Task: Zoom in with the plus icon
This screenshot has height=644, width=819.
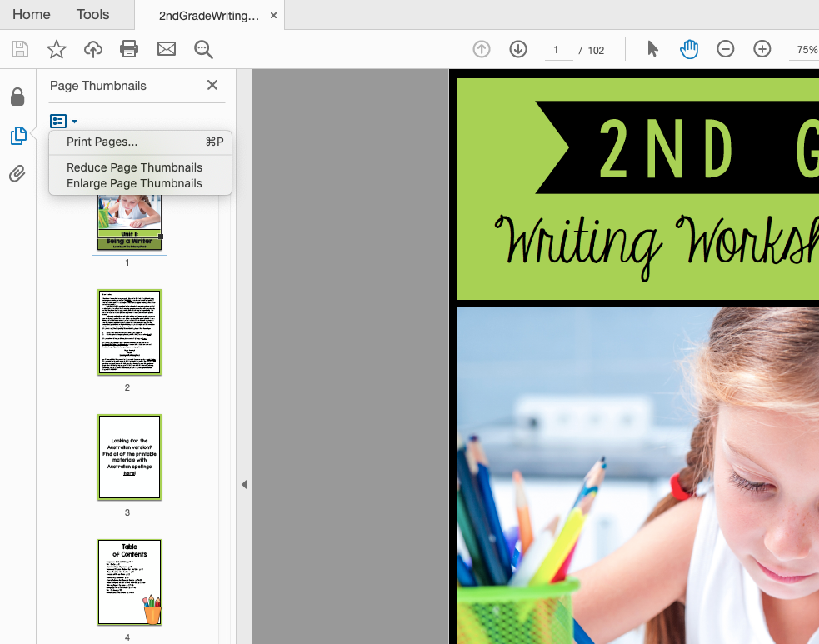Action: 762,49
